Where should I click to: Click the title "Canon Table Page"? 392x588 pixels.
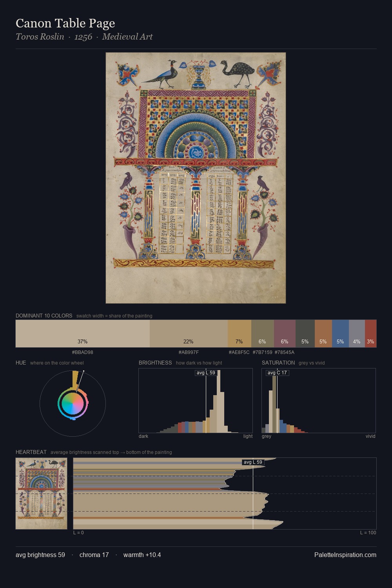(x=65, y=23)
